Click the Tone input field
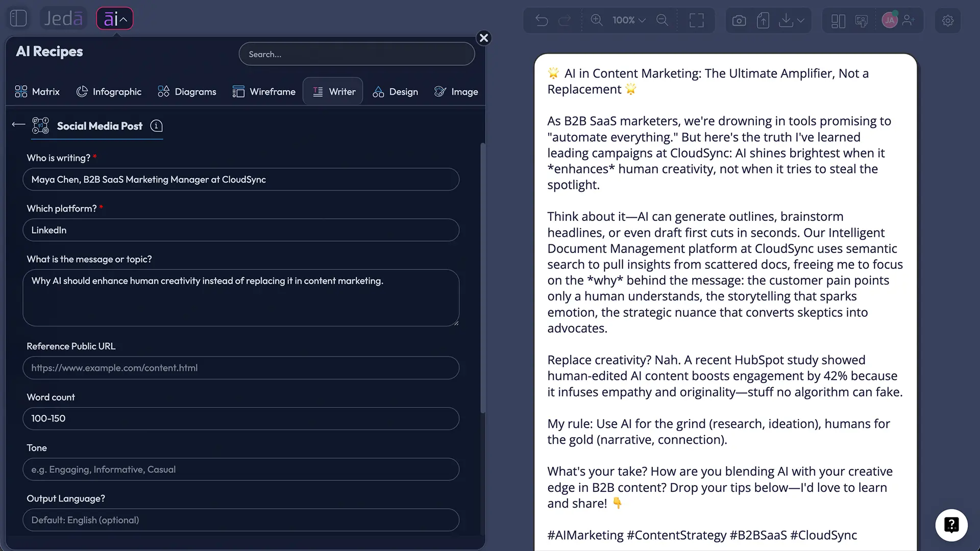The height and width of the screenshot is (551, 980). tap(241, 469)
